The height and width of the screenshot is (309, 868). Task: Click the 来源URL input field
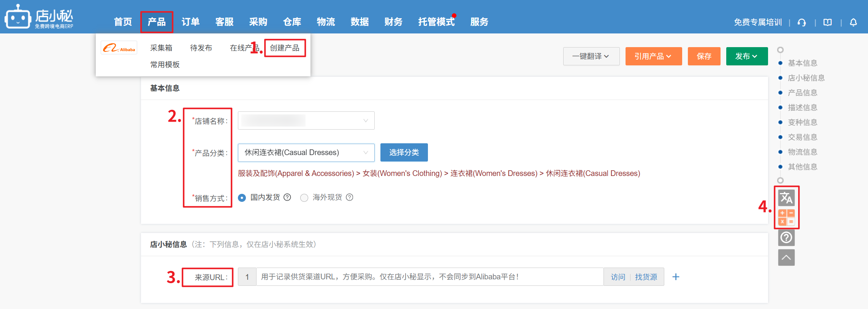[429, 277]
